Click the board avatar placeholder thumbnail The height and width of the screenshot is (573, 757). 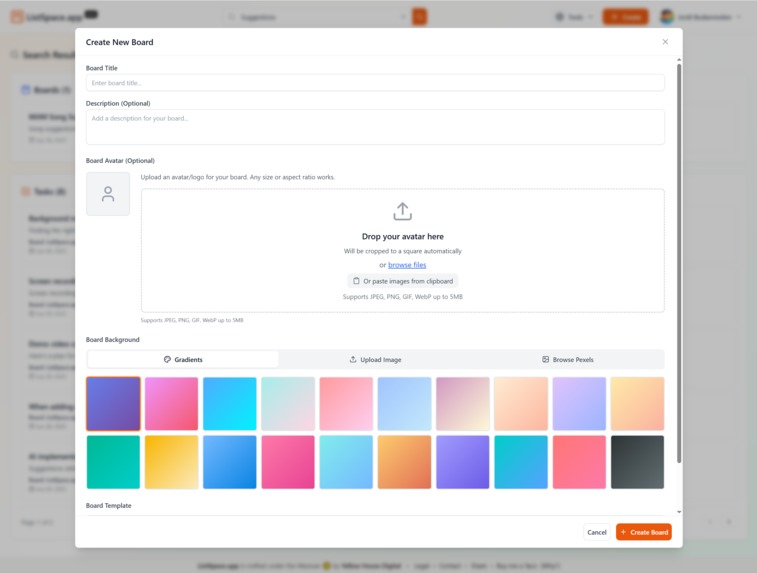[108, 194]
